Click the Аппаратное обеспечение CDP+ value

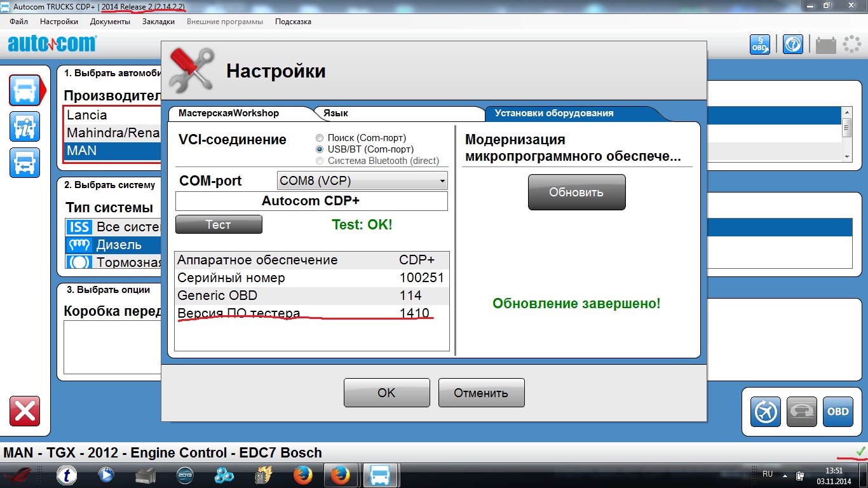click(x=417, y=260)
